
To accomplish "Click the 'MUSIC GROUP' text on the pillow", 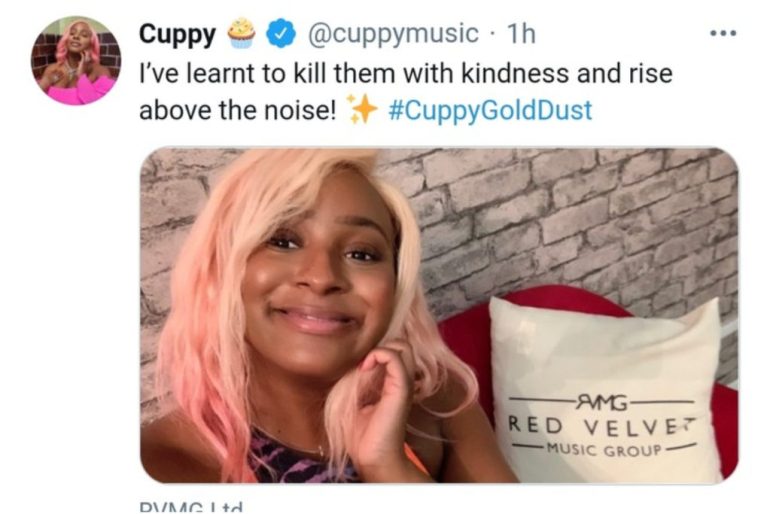I will tap(605, 449).
